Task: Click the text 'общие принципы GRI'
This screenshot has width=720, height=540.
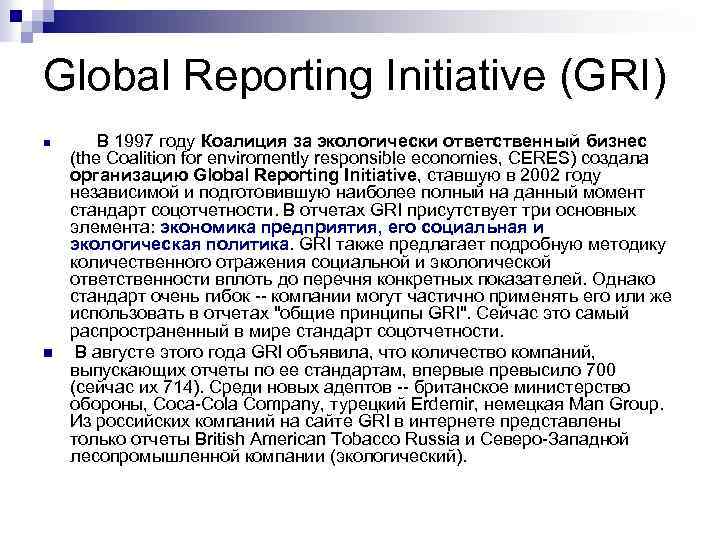Action: pos(369,314)
